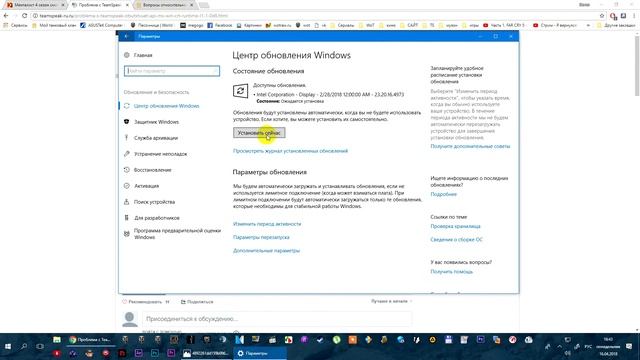This screenshot has height=360, width=640.
Task: Open a new Chrome tab
Action: pyautogui.click(x=204, y=5)
